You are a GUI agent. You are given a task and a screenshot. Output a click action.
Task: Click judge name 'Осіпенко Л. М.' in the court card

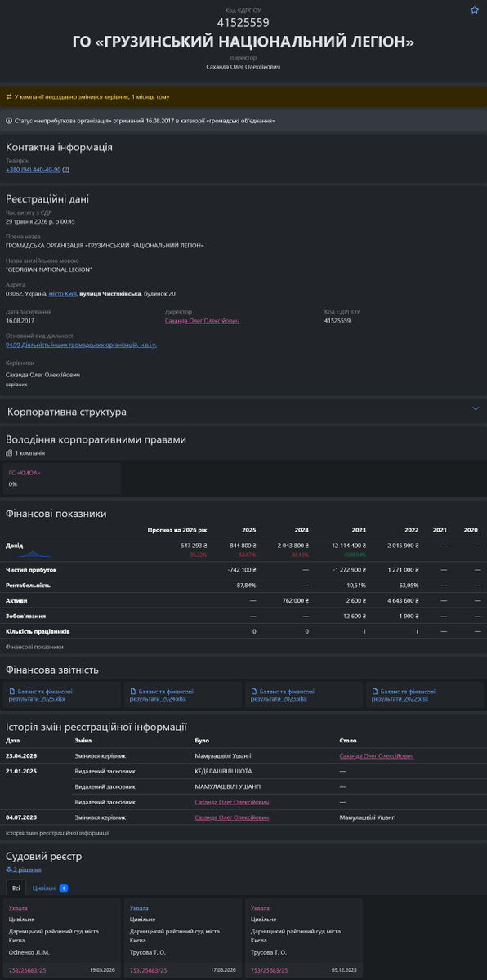(29, 952)
